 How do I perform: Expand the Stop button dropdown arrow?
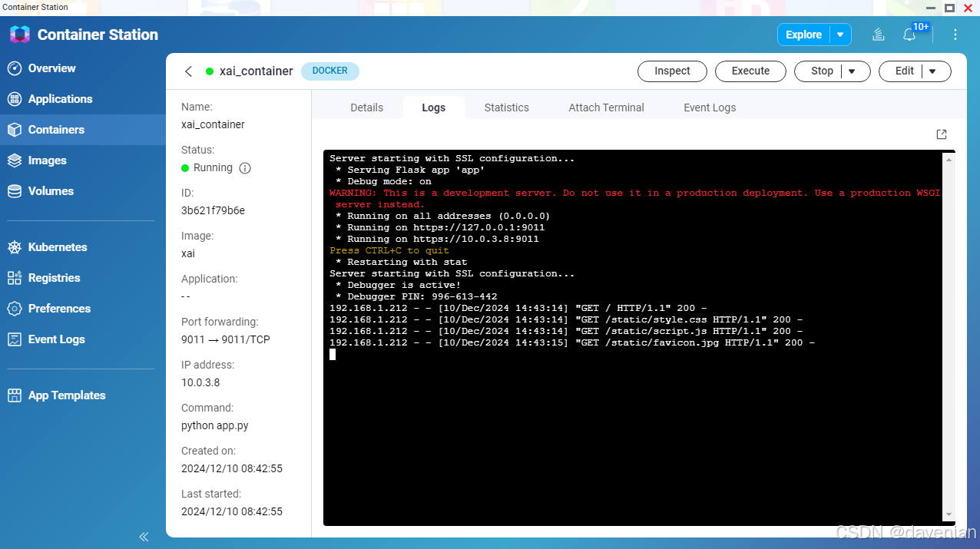point(852,71)
